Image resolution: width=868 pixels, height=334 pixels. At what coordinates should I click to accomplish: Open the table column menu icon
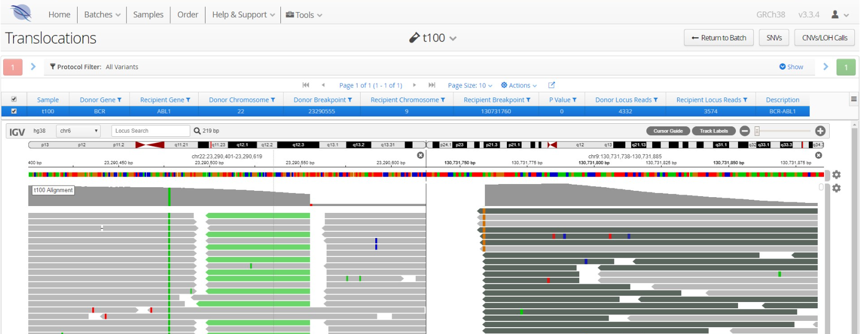[854, 99]
